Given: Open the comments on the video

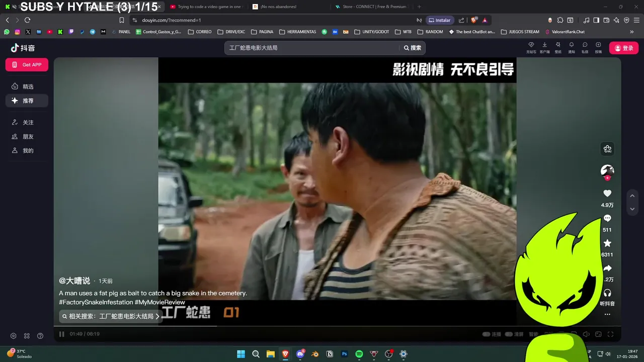Looking at the screenshot, I should 607,218.
